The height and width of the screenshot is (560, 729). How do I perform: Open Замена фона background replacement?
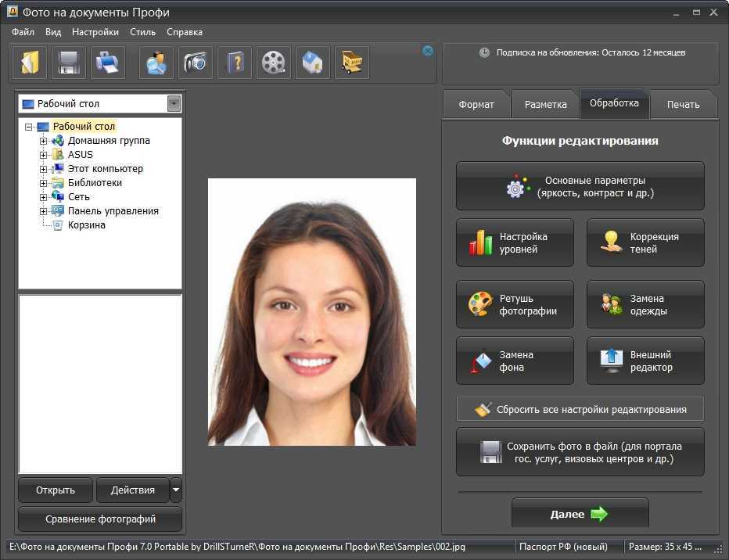coord(515,361)
